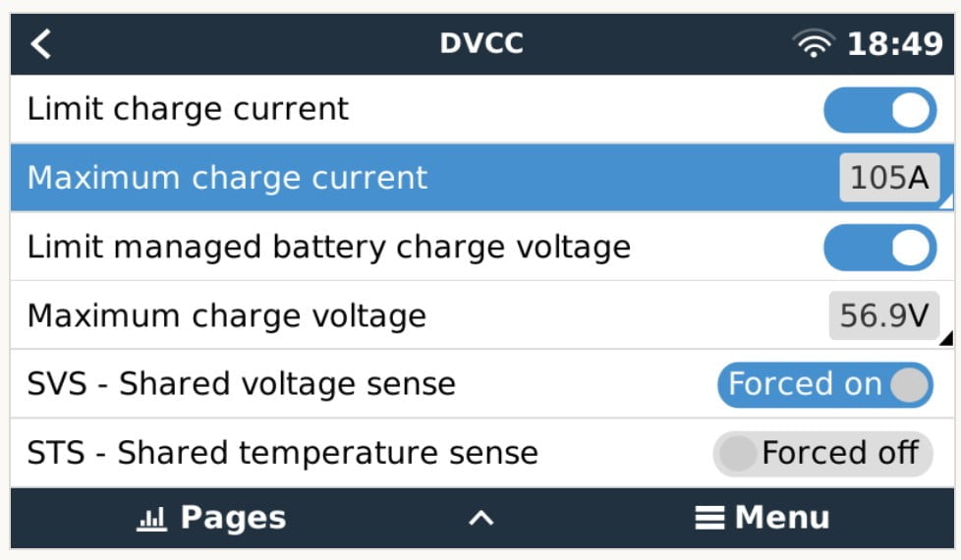Click the 18:49 clock display
This screenshot has width=961, height=560.
point(895,43)
